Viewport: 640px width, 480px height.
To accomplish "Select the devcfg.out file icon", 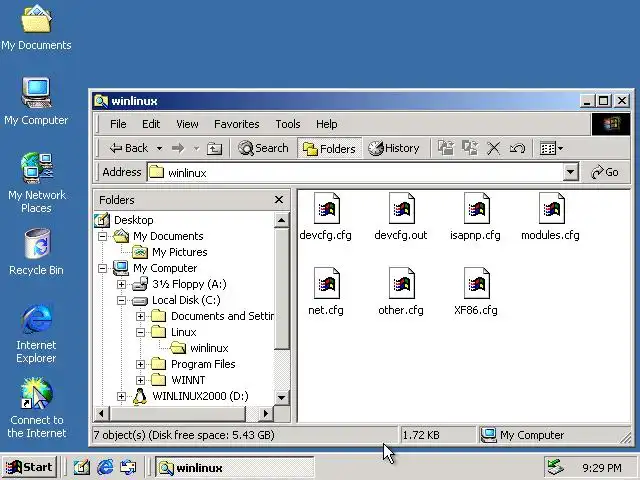I will [402, 208].
